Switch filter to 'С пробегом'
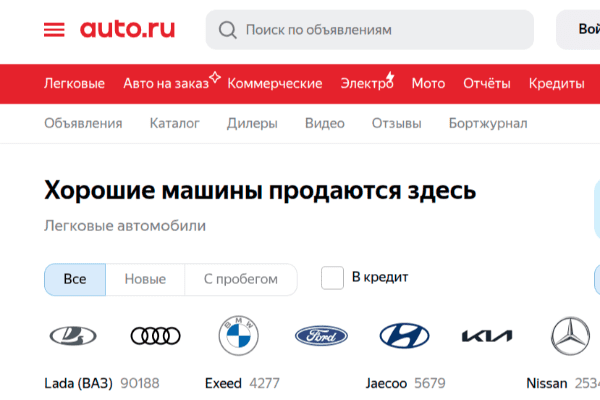This screenshot has height=400, width=600. (x=241, y=279)
